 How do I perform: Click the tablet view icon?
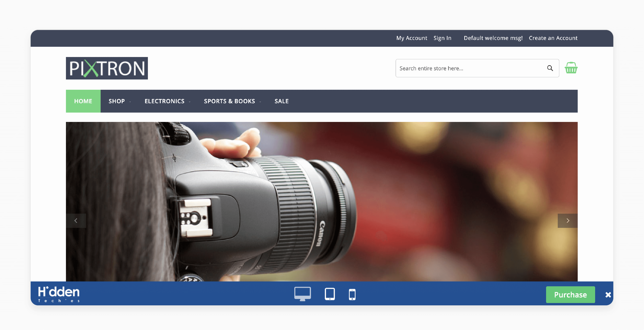(x=330, y=294)
